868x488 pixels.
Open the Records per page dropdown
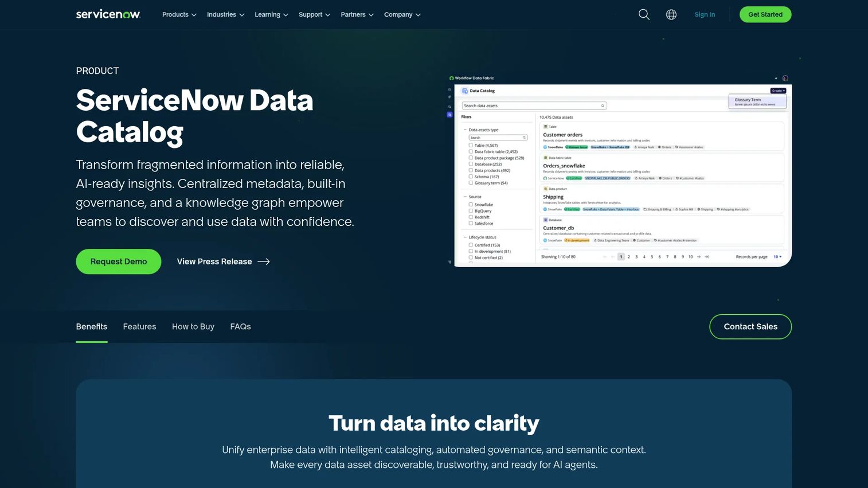pos(777,257)
